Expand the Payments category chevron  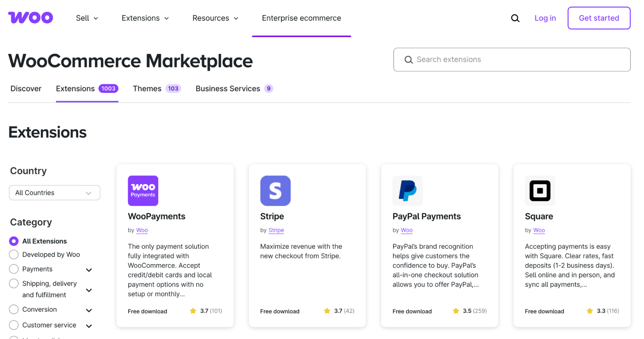tap(89, 270)
